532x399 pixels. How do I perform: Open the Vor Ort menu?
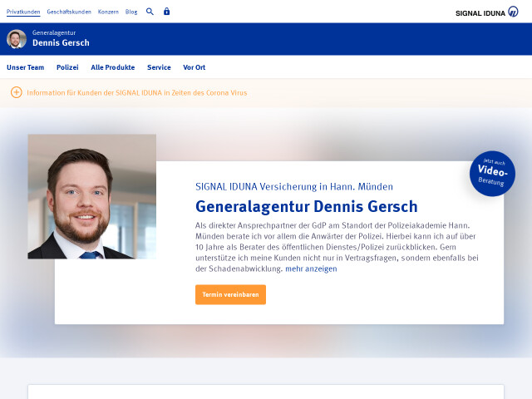click(x=194, y=67)
